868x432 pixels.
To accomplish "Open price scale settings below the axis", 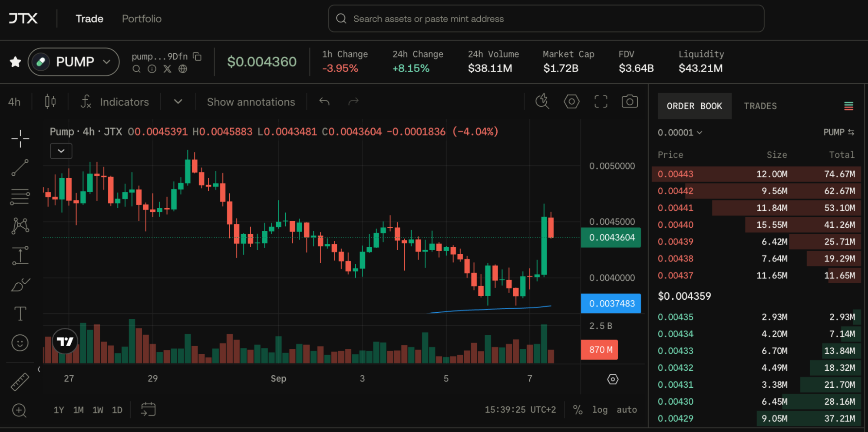I will [613, 380].
